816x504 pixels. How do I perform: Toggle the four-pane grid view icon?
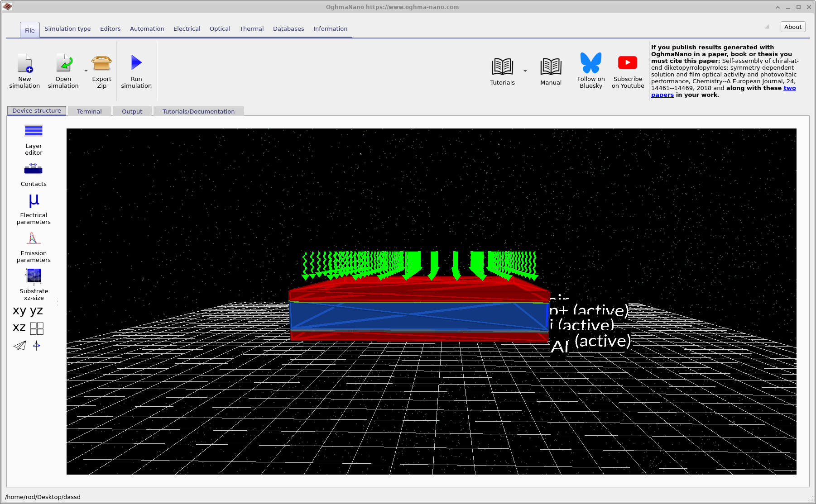(37, 328)
